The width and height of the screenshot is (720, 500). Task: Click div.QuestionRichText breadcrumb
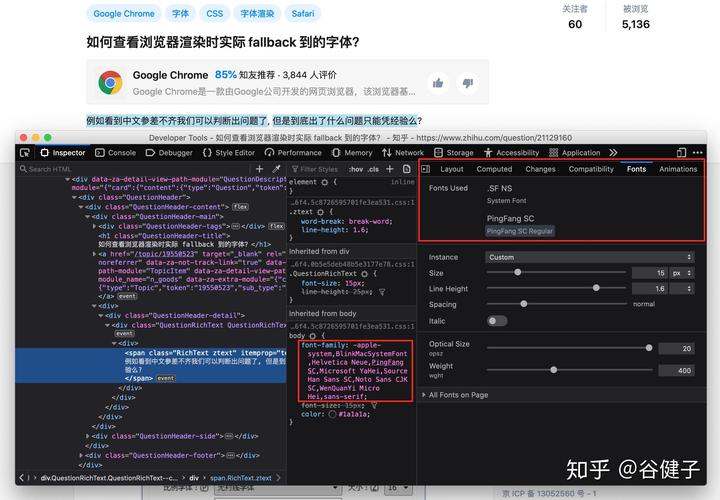108,478
